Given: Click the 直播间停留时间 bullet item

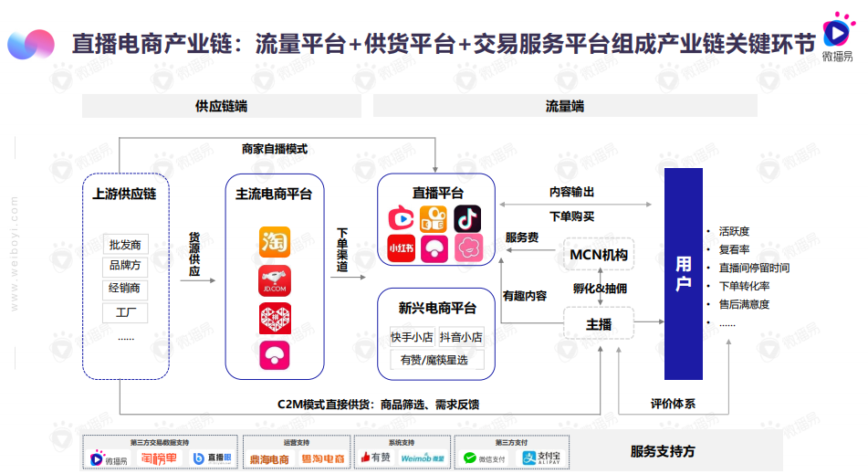Looking at the screenshot, I should (754, 268).
